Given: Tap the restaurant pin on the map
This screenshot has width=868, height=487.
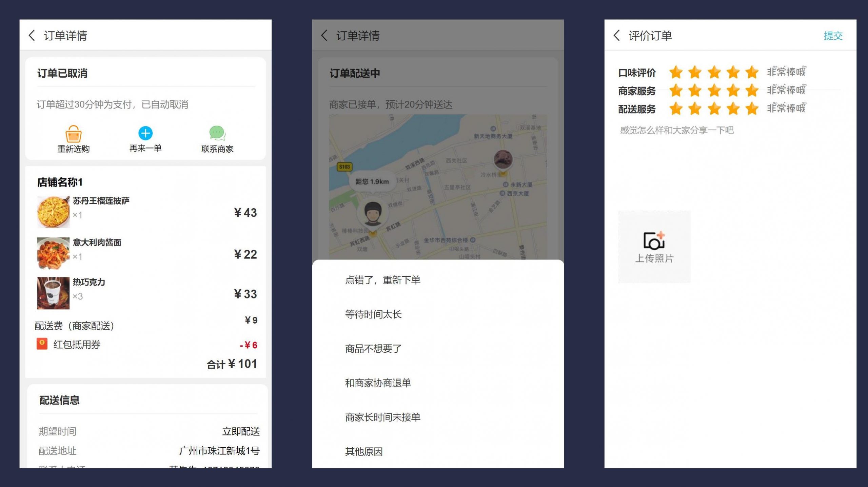Looking at the screenshot, I should click(503, 160).
